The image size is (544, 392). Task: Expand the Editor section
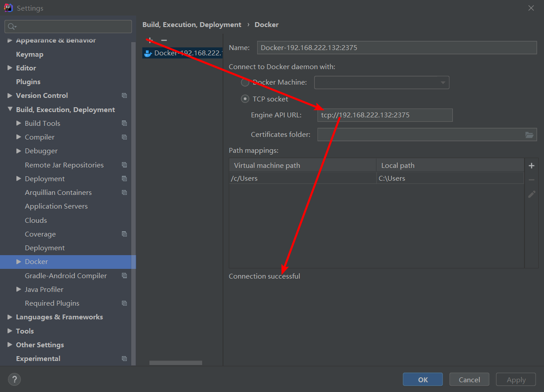coord(10,68)
